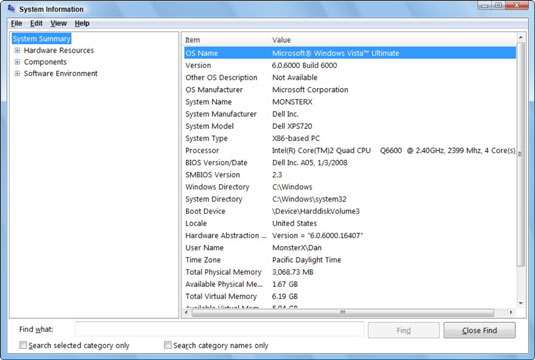
Task: Enable Search category names only checkbox
Action: coord(168,345)
